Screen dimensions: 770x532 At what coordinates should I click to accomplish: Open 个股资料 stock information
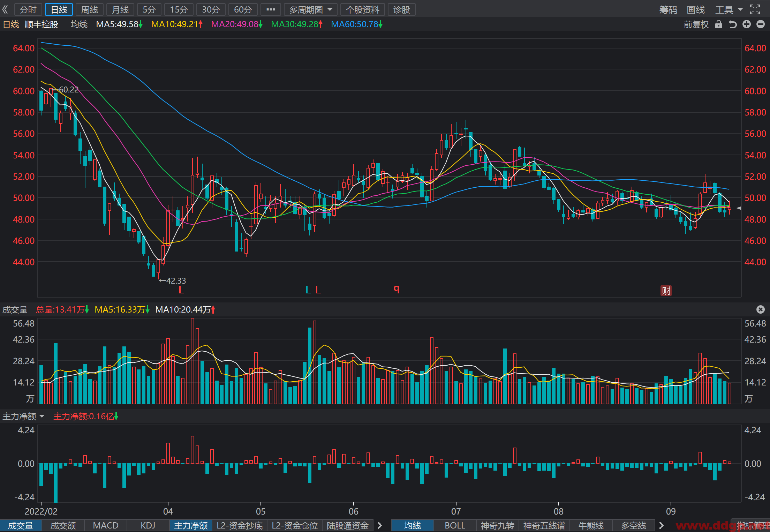tap(363, 9)
